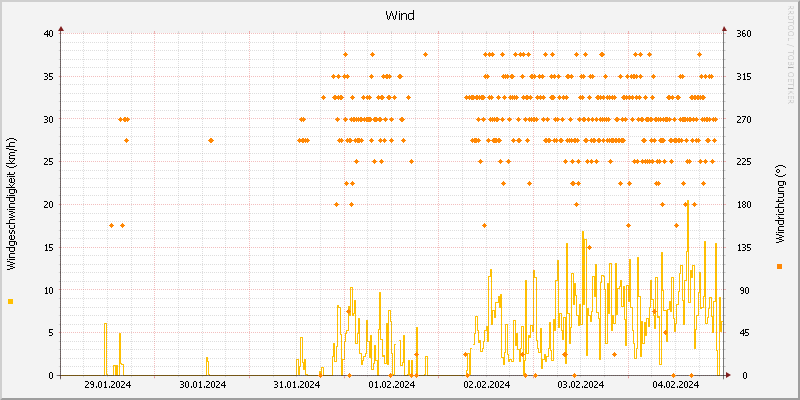Click right axis value 270

tap(744, 119)
